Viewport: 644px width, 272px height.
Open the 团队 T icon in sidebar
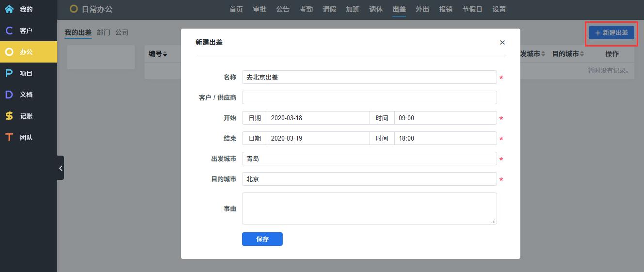click(9, 137)
